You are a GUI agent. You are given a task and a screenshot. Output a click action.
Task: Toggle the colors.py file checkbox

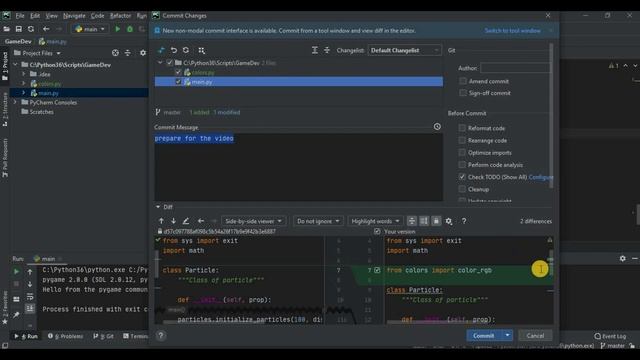click(178, 72)
